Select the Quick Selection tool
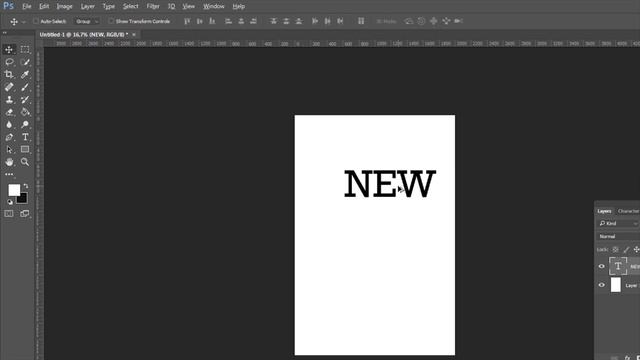This screenshot has width=640, height=360. [25, 62]
